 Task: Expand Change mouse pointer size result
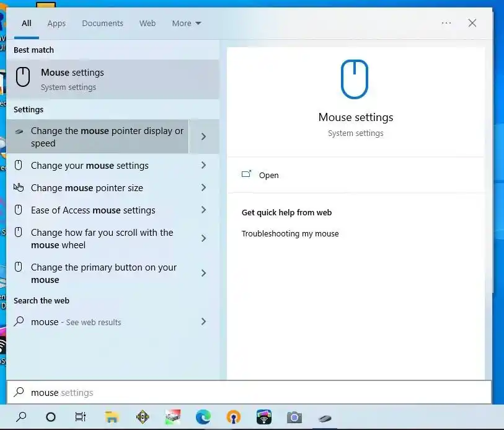pyautogui.click(x=86, y=188)
